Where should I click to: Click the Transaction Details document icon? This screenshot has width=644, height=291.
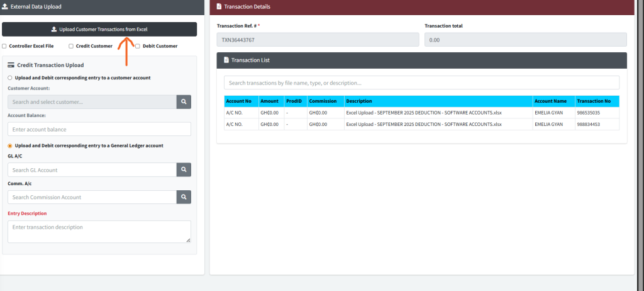click(x=219, y=6)
